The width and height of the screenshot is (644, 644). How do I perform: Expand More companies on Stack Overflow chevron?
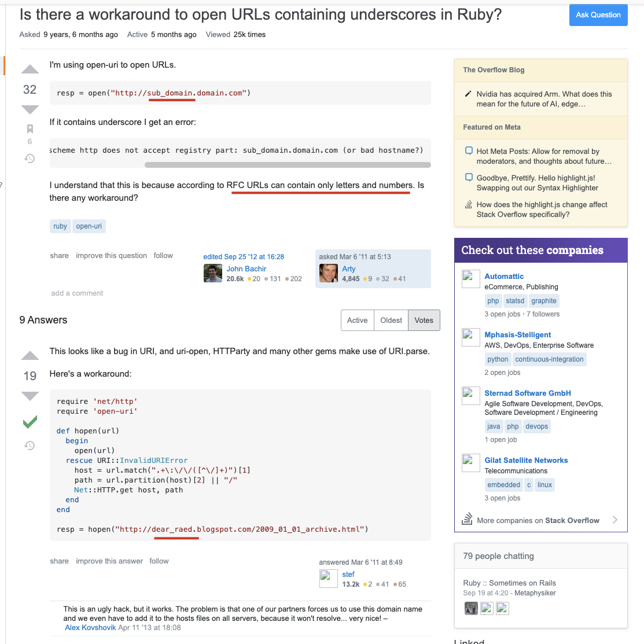pyautogui.click(x=615, y=520)
